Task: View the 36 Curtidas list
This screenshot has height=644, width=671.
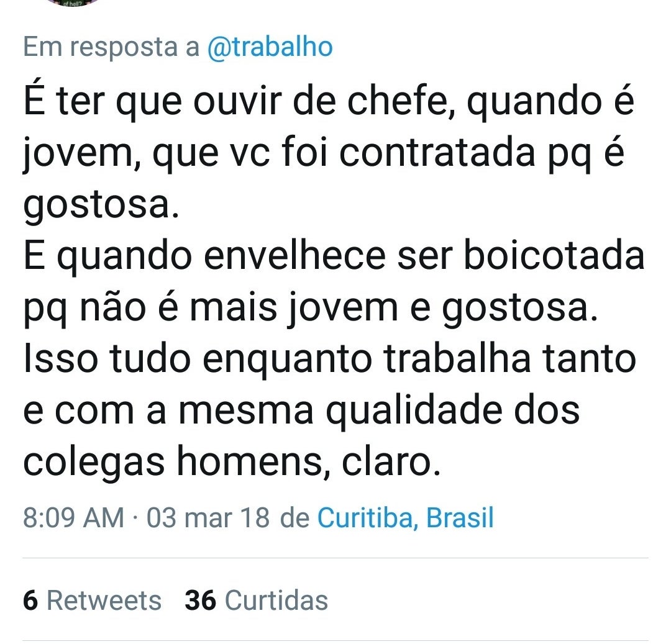Action: (256, 601)
